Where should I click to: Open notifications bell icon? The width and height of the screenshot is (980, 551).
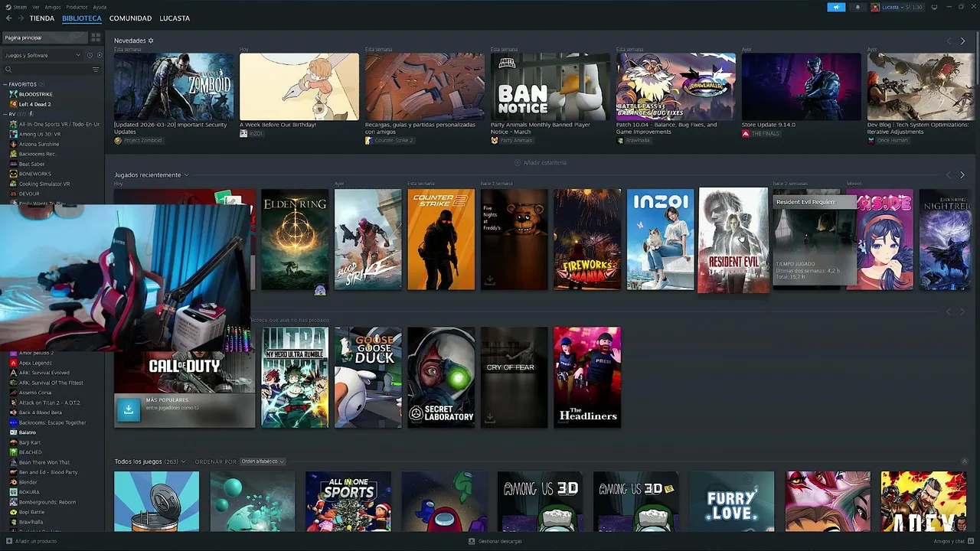point(857,7)
